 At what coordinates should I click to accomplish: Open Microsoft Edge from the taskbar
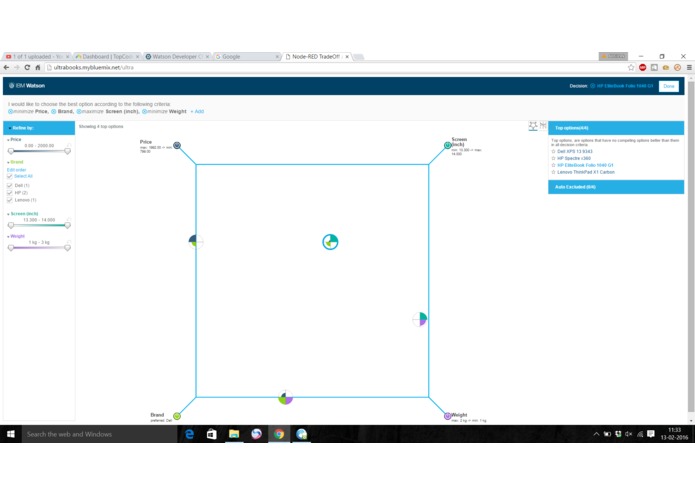coord(189,434)
